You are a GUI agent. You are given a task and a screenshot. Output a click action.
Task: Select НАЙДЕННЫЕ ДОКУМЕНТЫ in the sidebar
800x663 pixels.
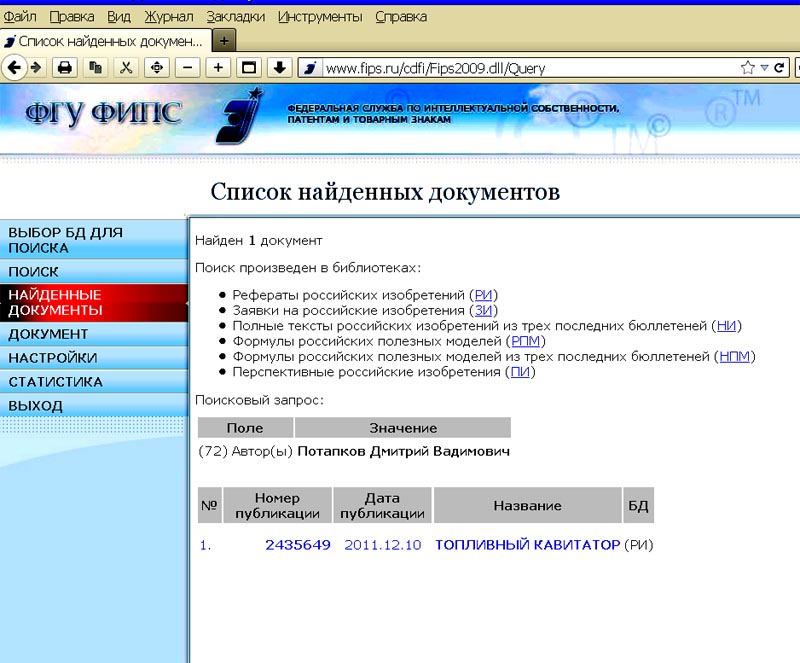[x=94, y=303]
